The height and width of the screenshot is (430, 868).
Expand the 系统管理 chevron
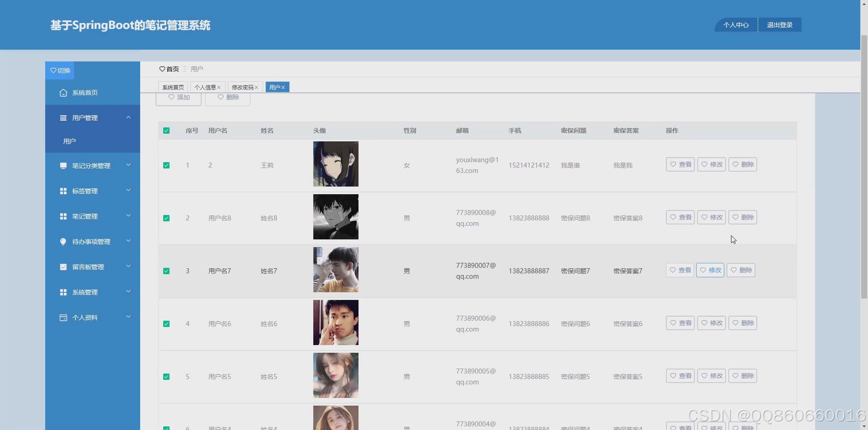pyautogui.click(x=128, y=292)
